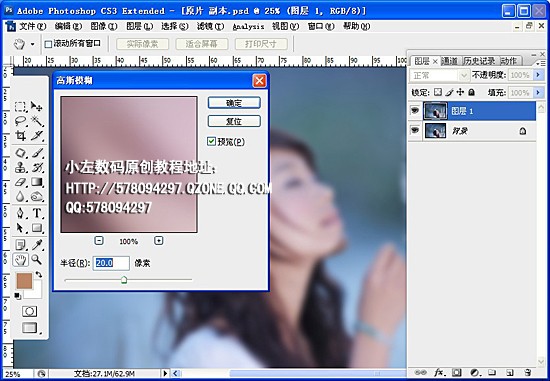Hide the Background layer eye
The height and width of the screenshot is (381, 550).
415,131
